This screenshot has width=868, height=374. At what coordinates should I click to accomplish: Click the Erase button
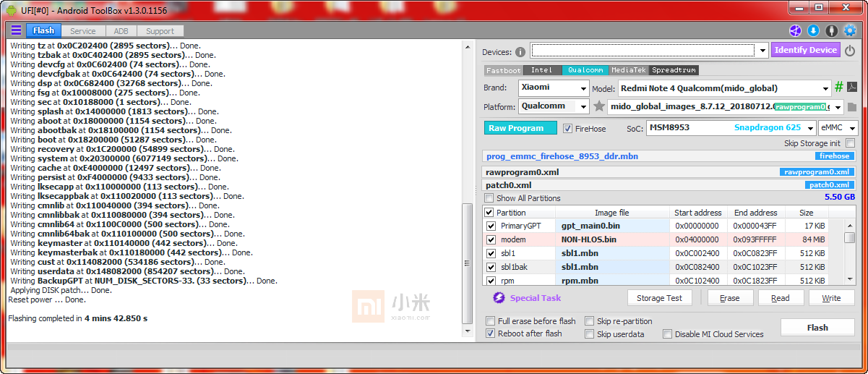tap(729, 298)
